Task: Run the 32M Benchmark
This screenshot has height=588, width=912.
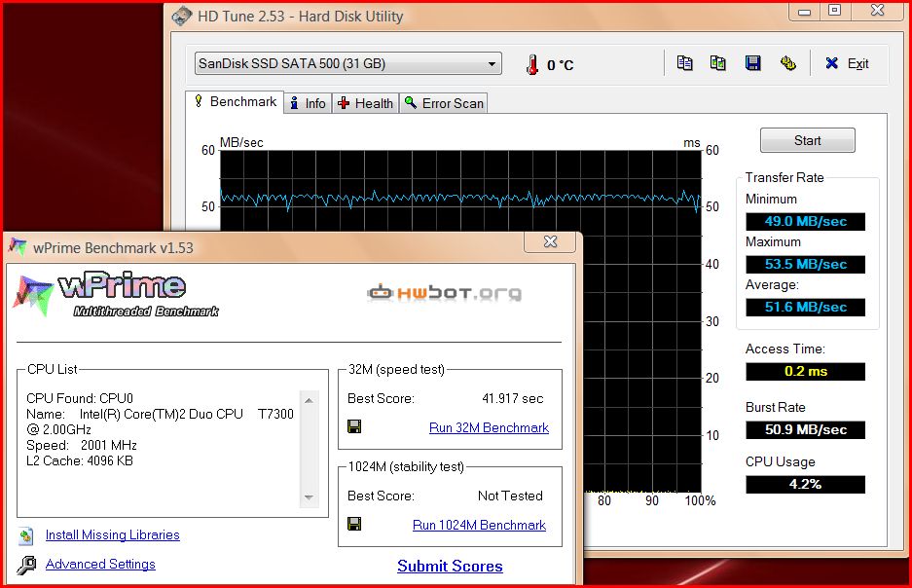Action: [x=489, y=427]
